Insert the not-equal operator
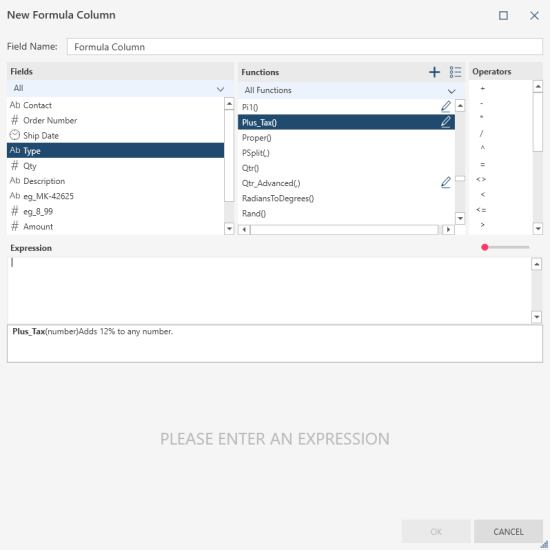Image resolution: width=550 pixels, height=550 pixels. 481,179
